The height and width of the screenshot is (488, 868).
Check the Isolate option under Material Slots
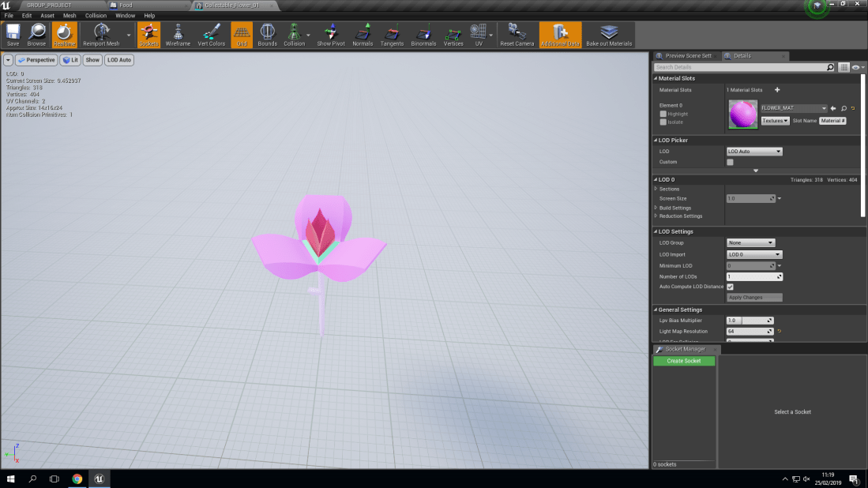click(663, 122)
